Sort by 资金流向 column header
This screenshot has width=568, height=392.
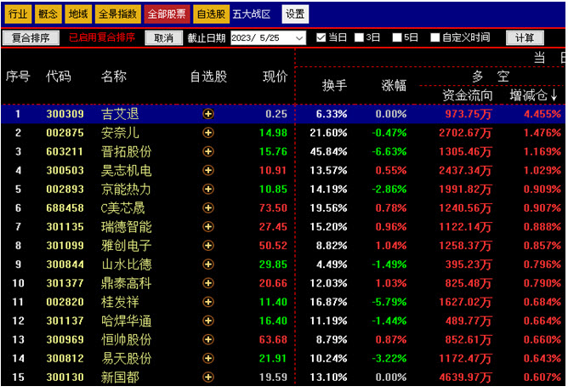(468, 95)
